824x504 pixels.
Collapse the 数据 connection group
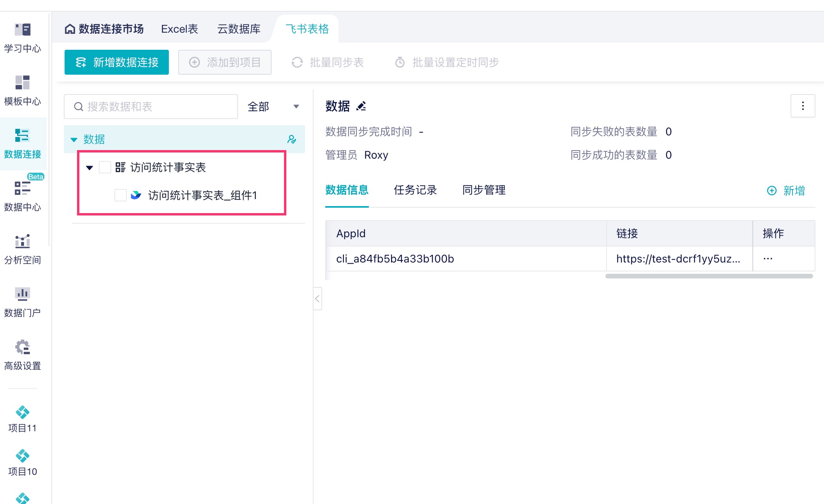(x=74, y=140)
